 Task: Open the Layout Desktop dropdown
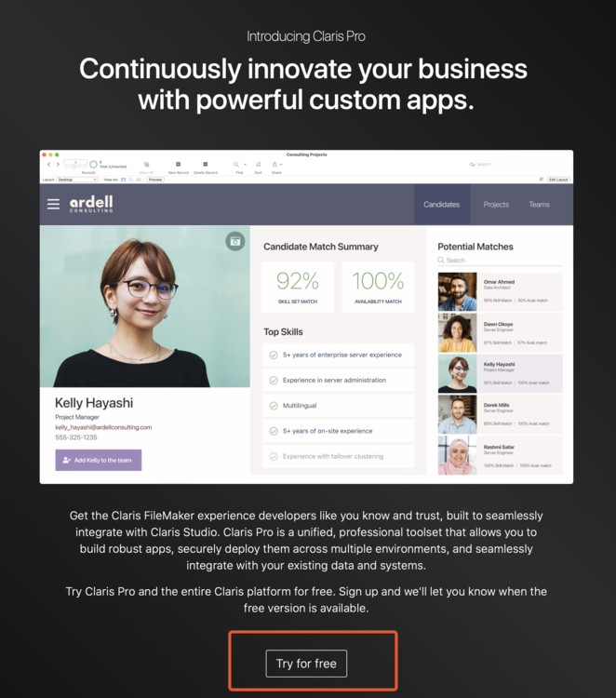click(x=77, y=180)
